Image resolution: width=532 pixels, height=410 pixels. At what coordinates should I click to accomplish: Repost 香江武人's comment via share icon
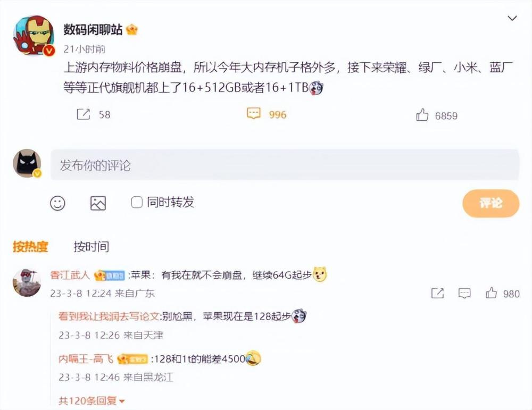tap(437, 293)
